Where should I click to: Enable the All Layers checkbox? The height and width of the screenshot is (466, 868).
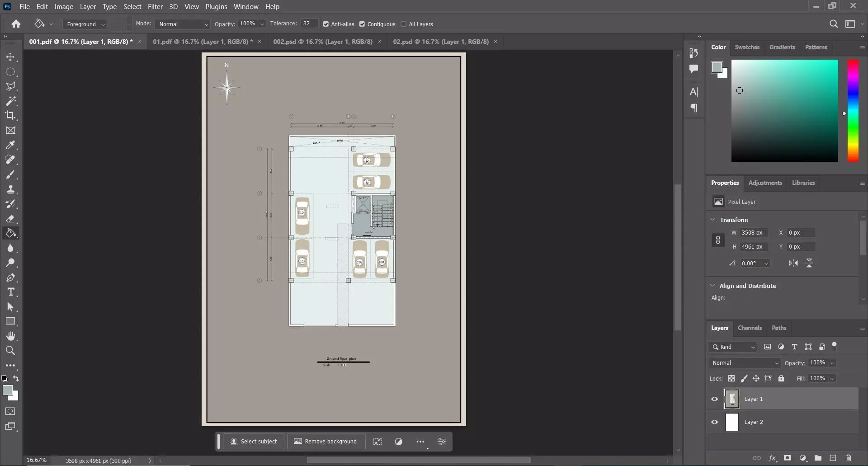tap(404, 24)
